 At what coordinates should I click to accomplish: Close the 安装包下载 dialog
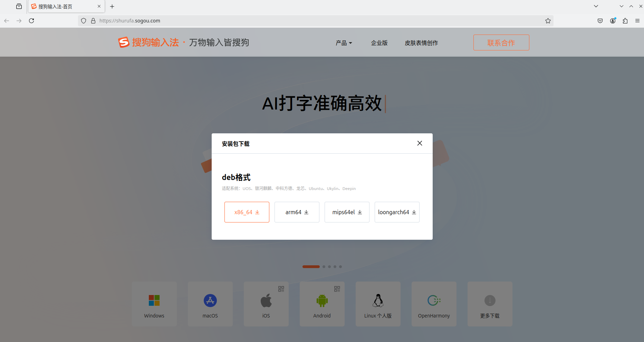pyautogui.click(x=420, y=143)
